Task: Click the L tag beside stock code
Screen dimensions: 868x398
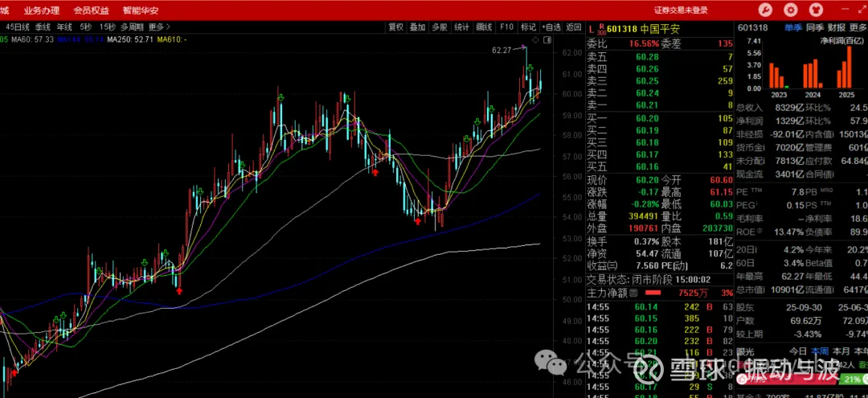Action: [592, 29]
